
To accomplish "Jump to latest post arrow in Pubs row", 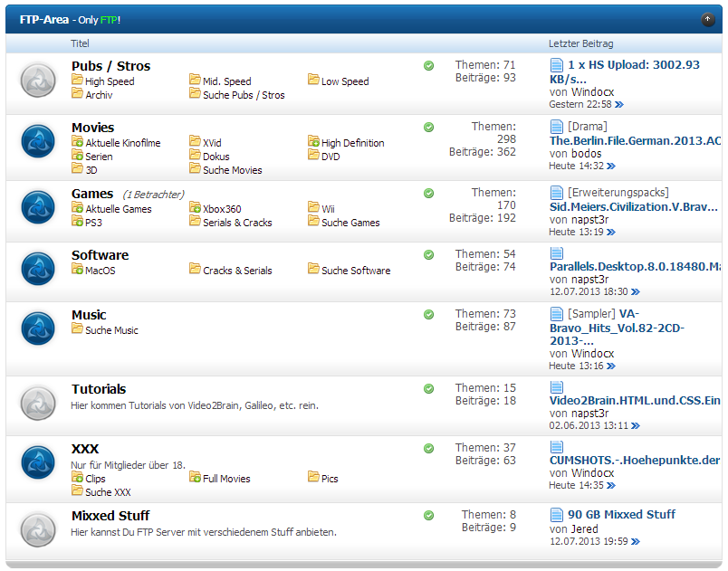I will (619, 105).
